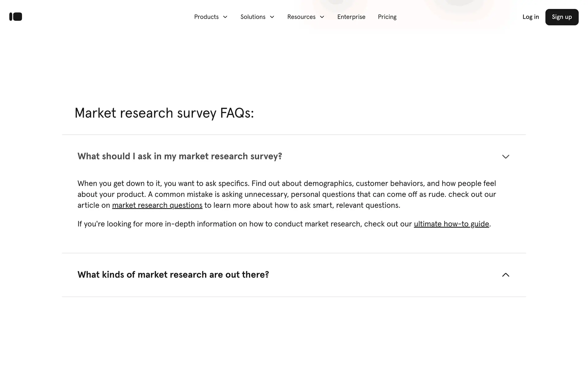Toggle the 'What should I ask' question title

179,156
